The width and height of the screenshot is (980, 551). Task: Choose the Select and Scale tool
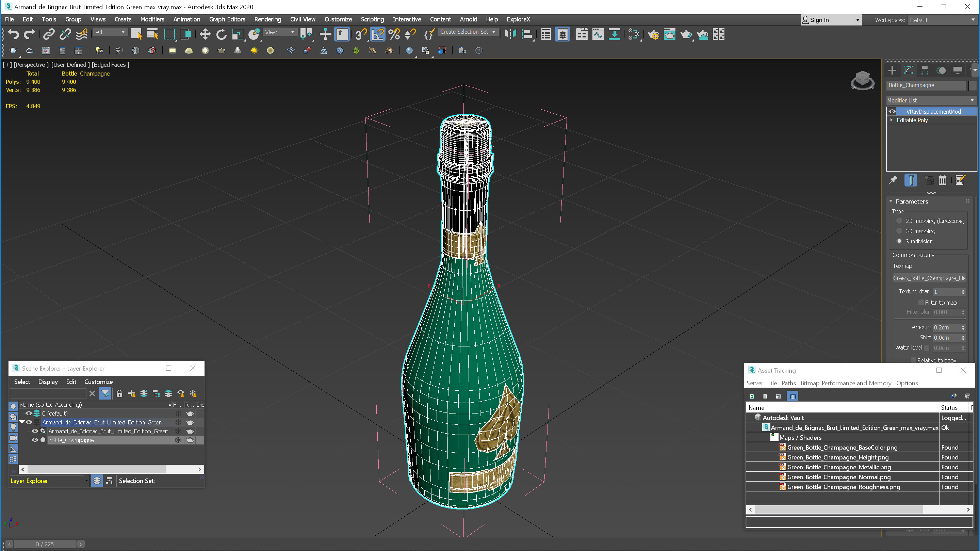point(238,35)
